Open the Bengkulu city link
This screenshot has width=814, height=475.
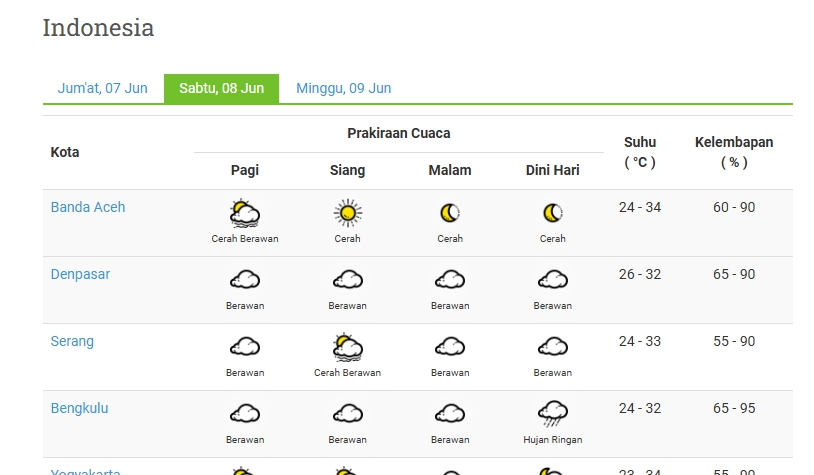click(79, 409)
